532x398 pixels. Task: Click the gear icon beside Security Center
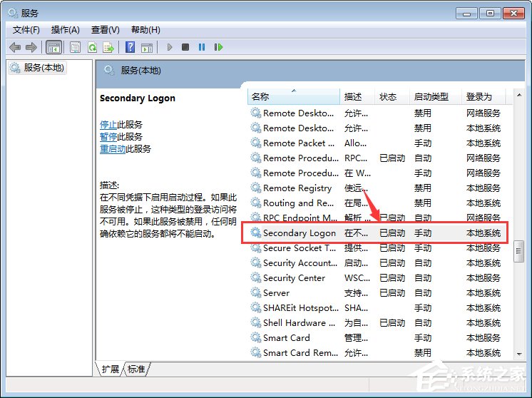click(x=255, y=277)
